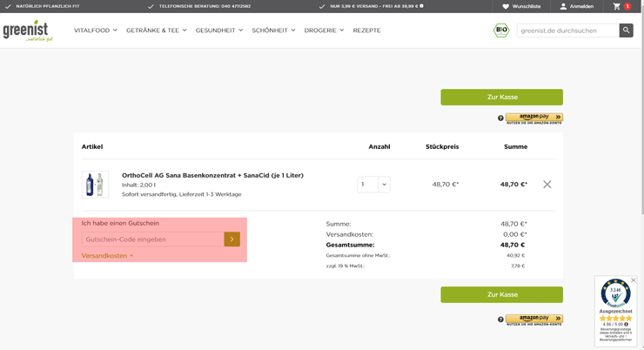Open the REZEPTE menu item
This screenshot has height=350, width=644.
tap(366, 30)
